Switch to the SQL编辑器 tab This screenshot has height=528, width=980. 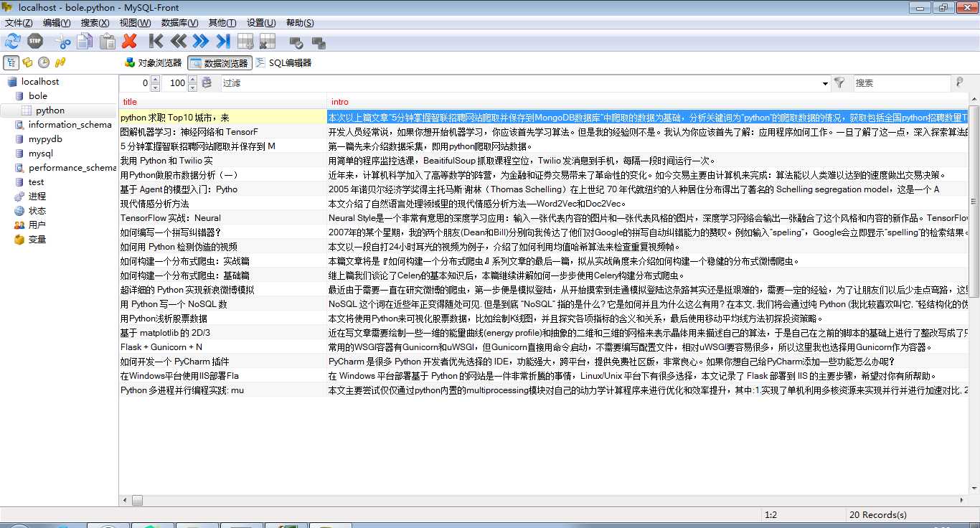click(x=283, y=63)
